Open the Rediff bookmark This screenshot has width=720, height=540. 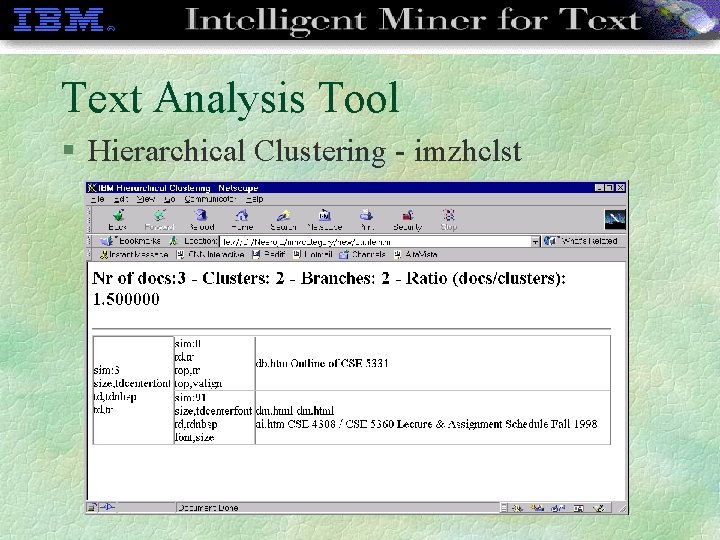269,254
